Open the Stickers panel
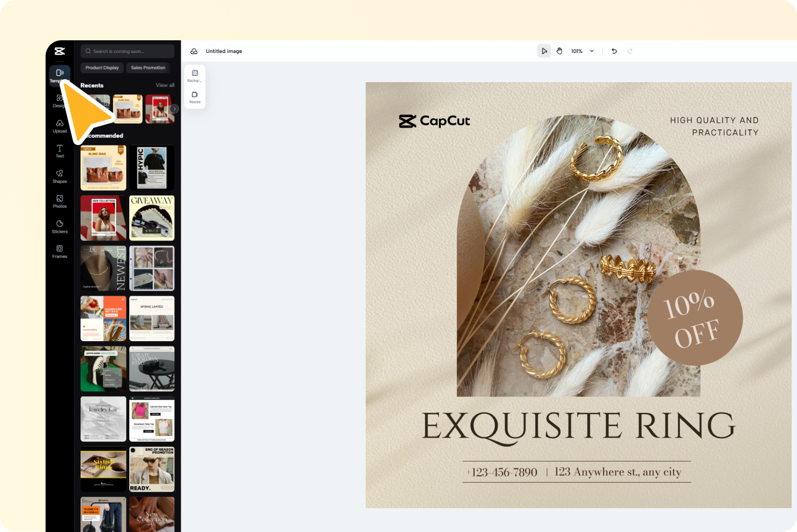 [59, 227]
